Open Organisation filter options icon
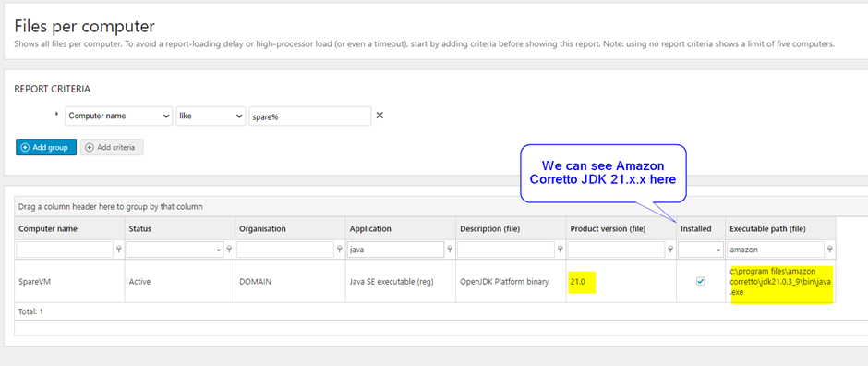Screen dimensions: 868x366 click(x=339, y=250)
